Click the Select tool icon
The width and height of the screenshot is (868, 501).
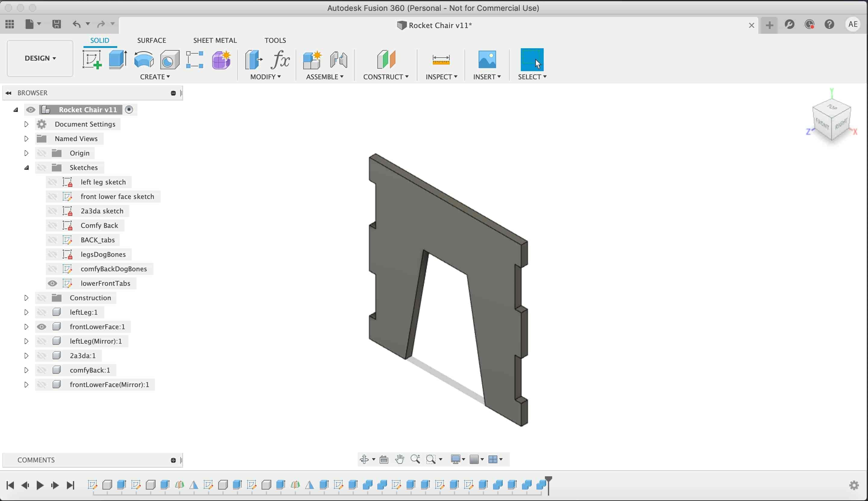(x=532, y=59)
